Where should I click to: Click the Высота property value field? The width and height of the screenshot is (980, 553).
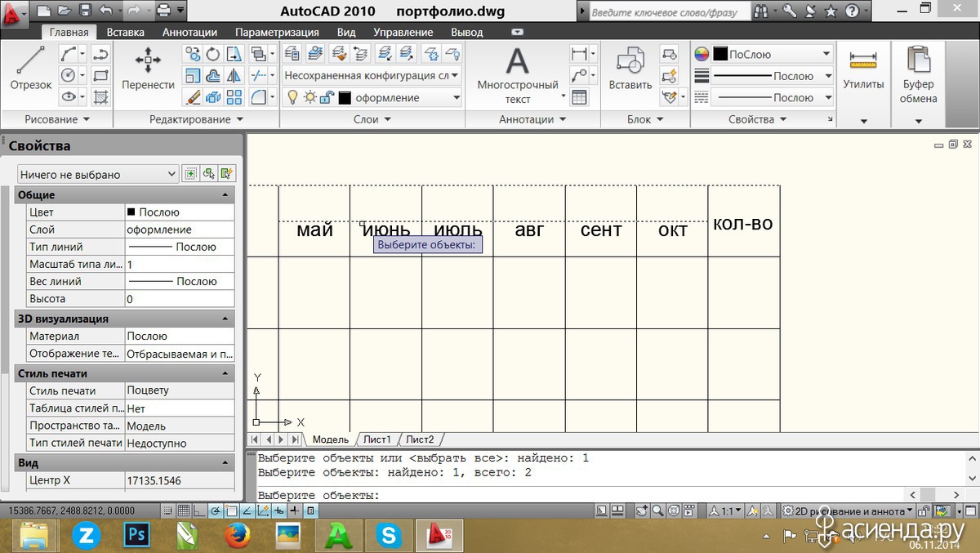(179, 299)
